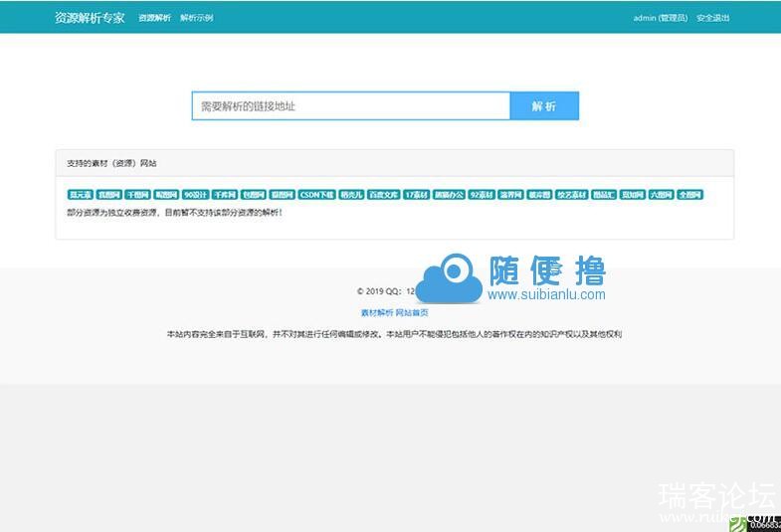Image resolution: width=781 pixels, height=532 pixels.
Task: Click the 资源解析专家 site title
Action: pyautogui.click(x=90, y=18)
